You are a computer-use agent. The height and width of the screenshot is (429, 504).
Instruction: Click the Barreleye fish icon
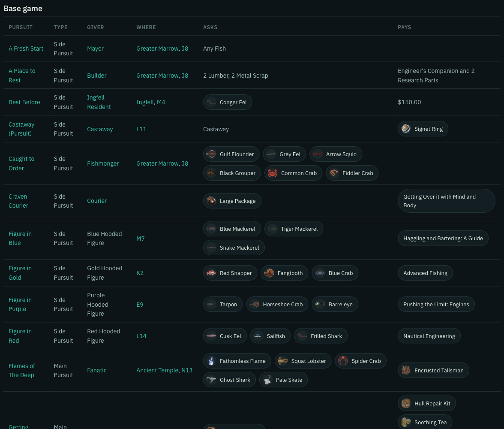(x=320, y=305)
